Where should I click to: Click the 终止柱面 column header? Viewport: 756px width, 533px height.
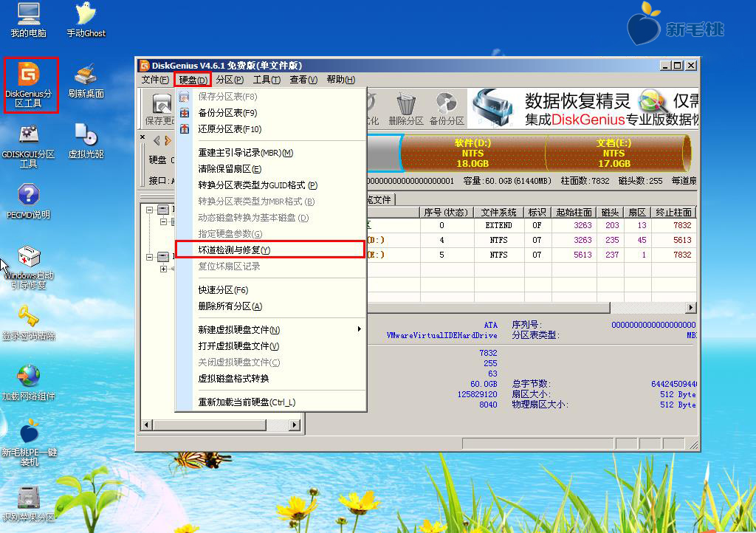pyautogui.click(x=673, y=212)
